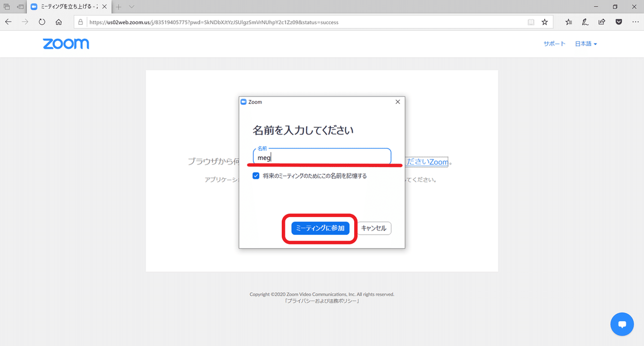The width and height of the screenshot is (644, 346).
Task: Cancel the name entry dialog via キャンセル
Action: click(375, 228)
